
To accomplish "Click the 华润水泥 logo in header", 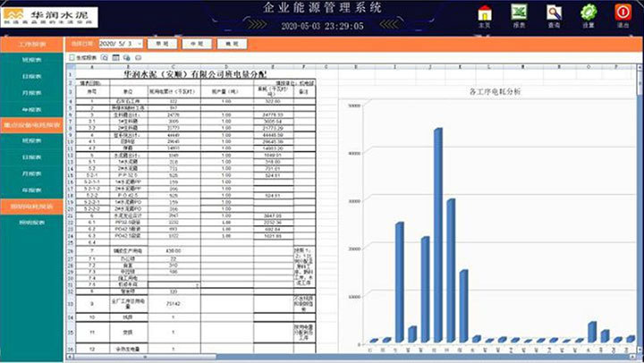I will 49,17.
